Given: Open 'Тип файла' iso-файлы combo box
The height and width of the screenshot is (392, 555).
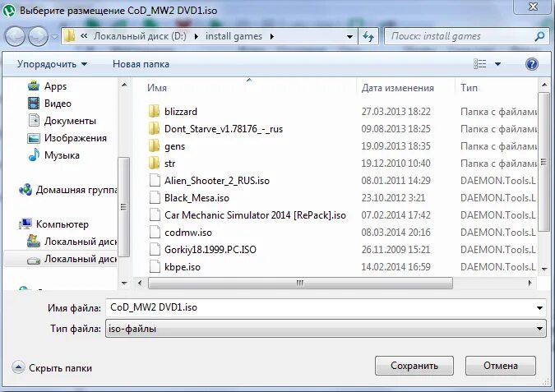Looking at the screenshot, I should [326, 329].
